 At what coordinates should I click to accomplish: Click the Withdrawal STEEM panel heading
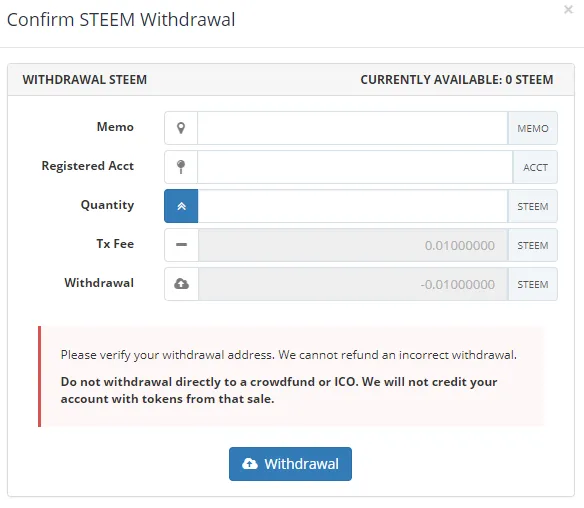(85, 80)
